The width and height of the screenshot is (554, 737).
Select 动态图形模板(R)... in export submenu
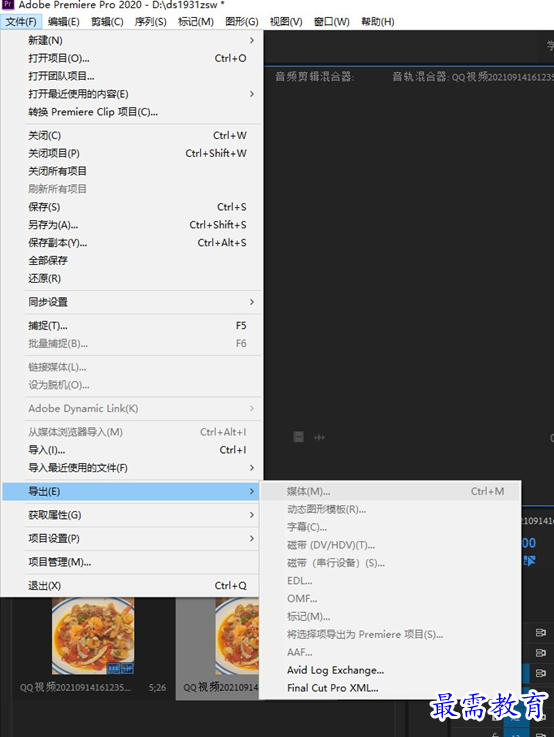point(390,510)
